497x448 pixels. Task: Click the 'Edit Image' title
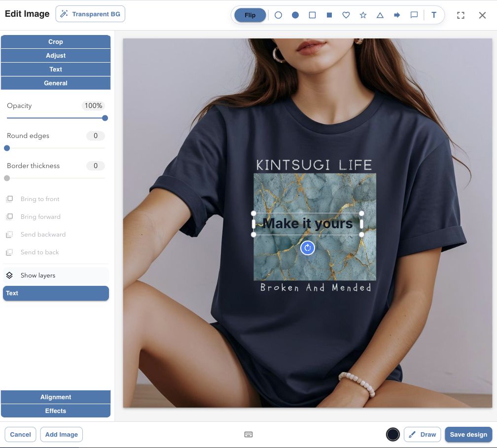click(27, 14)
